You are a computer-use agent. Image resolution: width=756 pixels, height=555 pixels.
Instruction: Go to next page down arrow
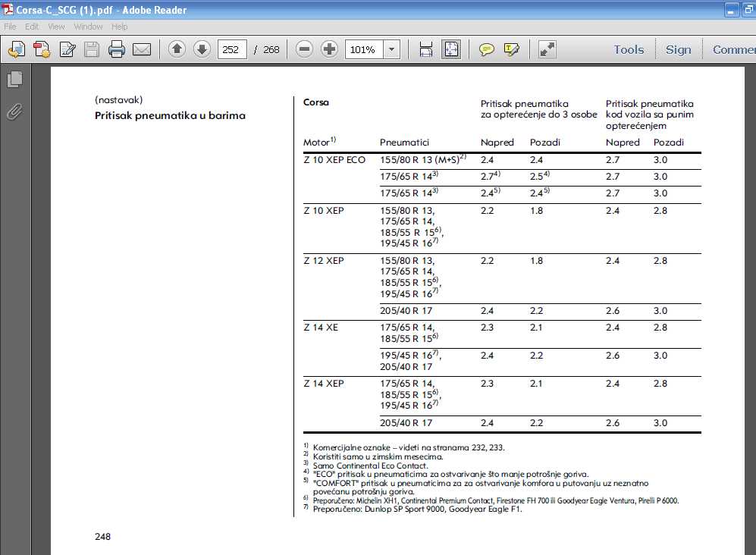(202, 49)
